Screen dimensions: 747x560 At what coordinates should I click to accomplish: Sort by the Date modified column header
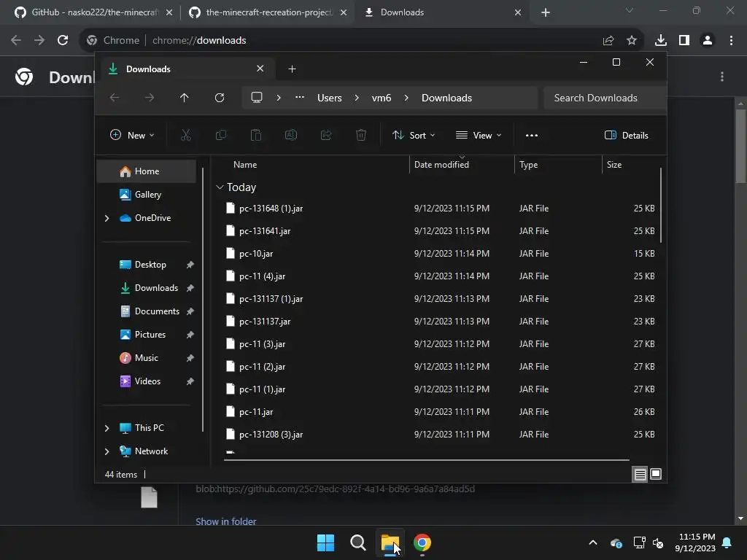point(441,164)
